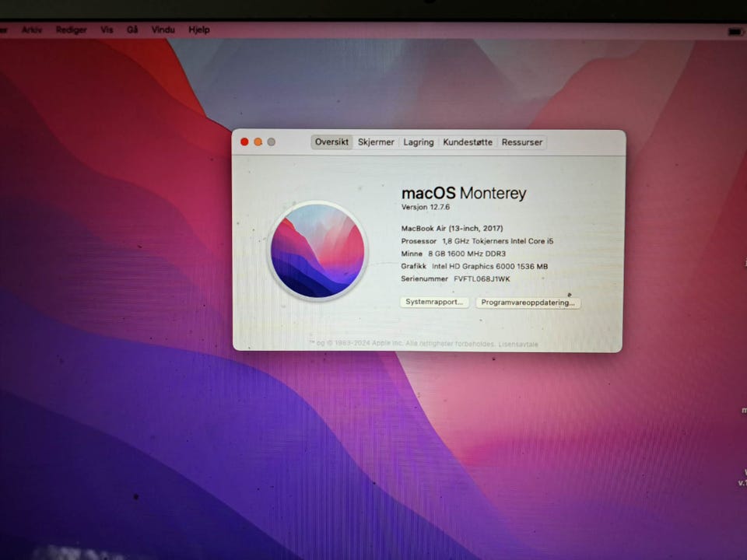Click the macOS Monterey logo image
This screenshot has height=560, width=747.
317,250
